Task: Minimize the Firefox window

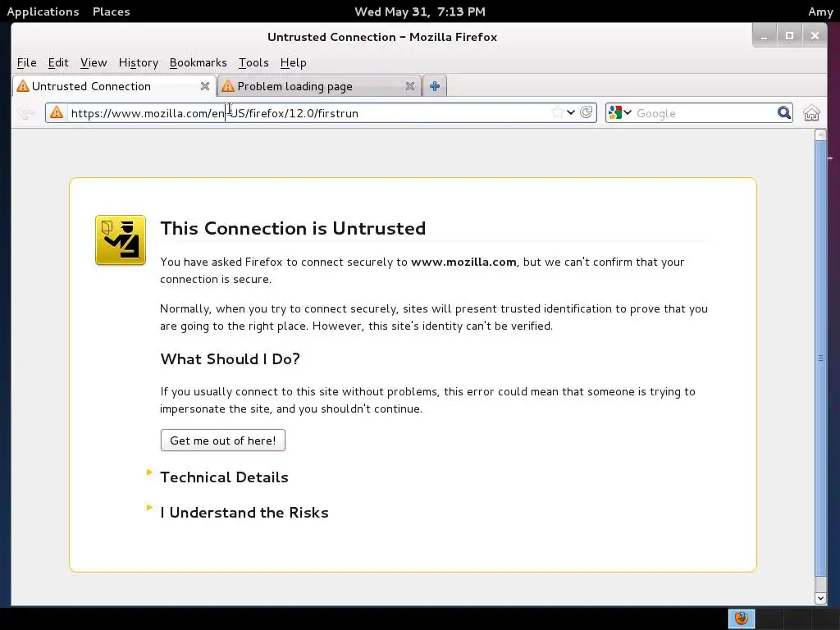Action: pyautogui.click(x=764, y=36)
